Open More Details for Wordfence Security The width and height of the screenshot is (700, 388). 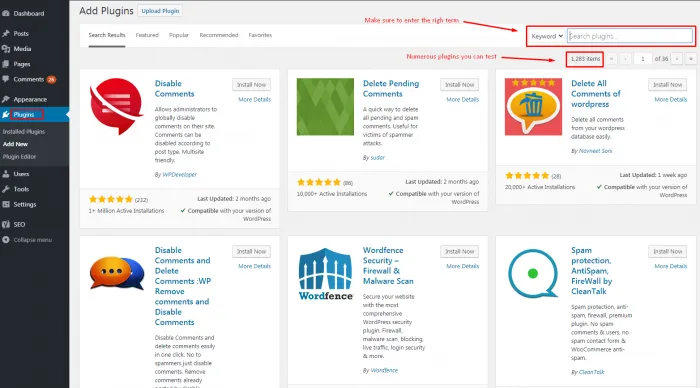[x=462, y=266]
